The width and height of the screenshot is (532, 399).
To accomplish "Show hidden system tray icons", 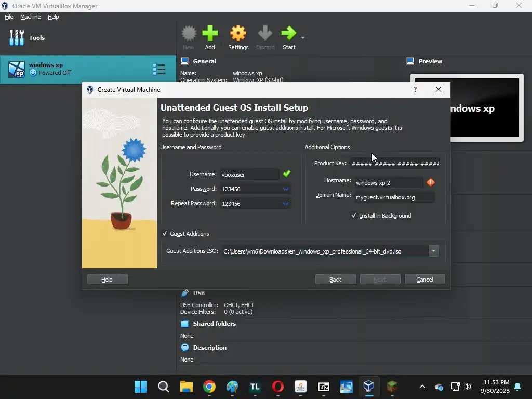I will (422, 387).
